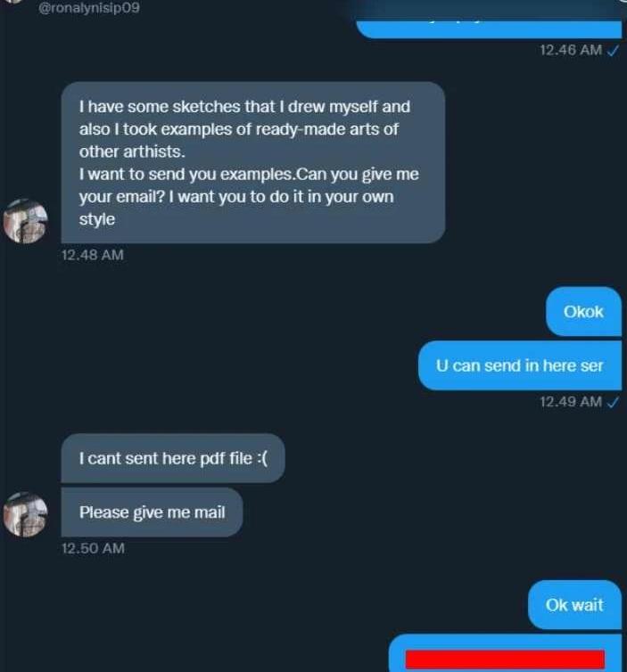Select the "Okok" message bubble

[583, 312]
